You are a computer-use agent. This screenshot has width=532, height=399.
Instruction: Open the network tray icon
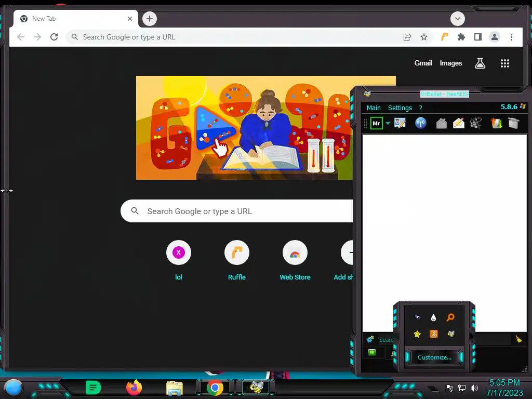click(462, 388)
